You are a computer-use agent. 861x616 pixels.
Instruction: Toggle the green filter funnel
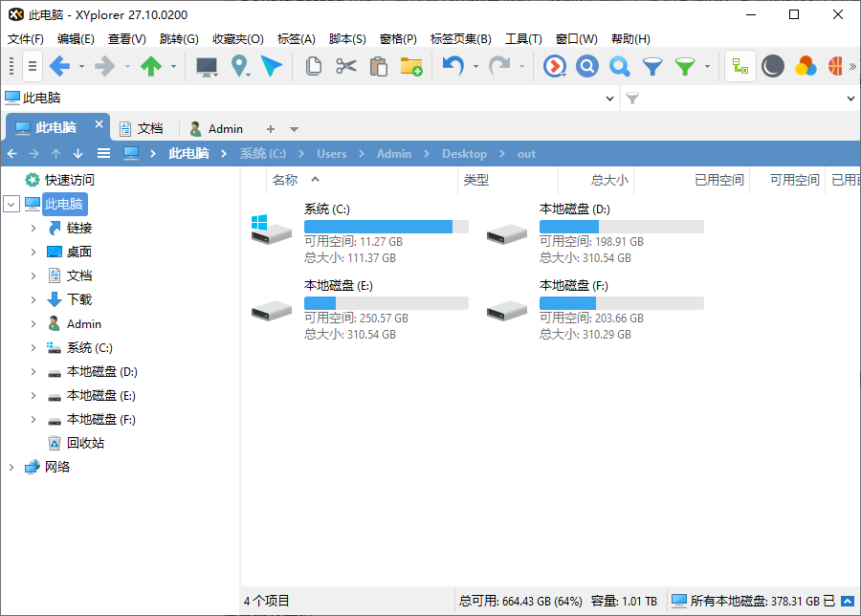pos(685,67)
